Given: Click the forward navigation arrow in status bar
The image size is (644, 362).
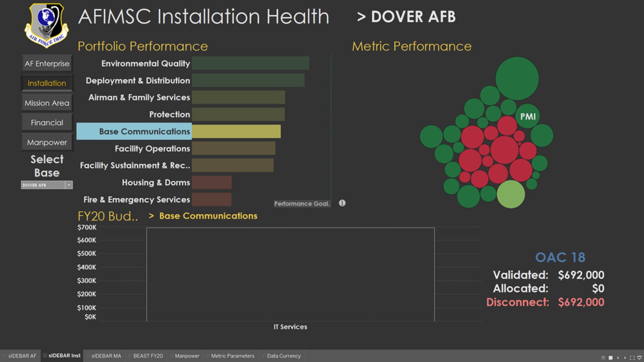Looking at the screenshot, I should [x=625, y=358].
